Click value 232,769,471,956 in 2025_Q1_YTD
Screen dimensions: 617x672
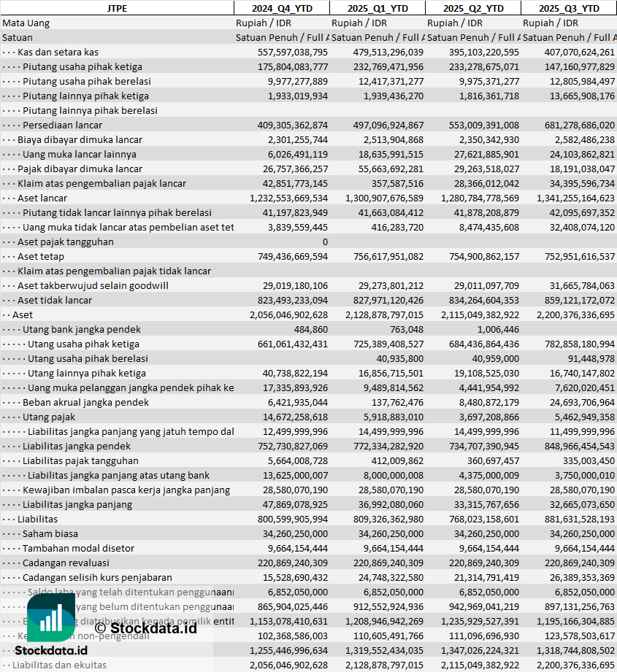coord(388,67)
